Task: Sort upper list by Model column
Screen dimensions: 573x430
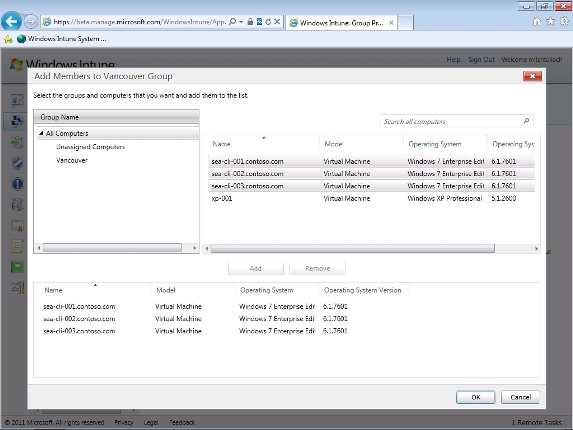Action: [x=361, y=144]
